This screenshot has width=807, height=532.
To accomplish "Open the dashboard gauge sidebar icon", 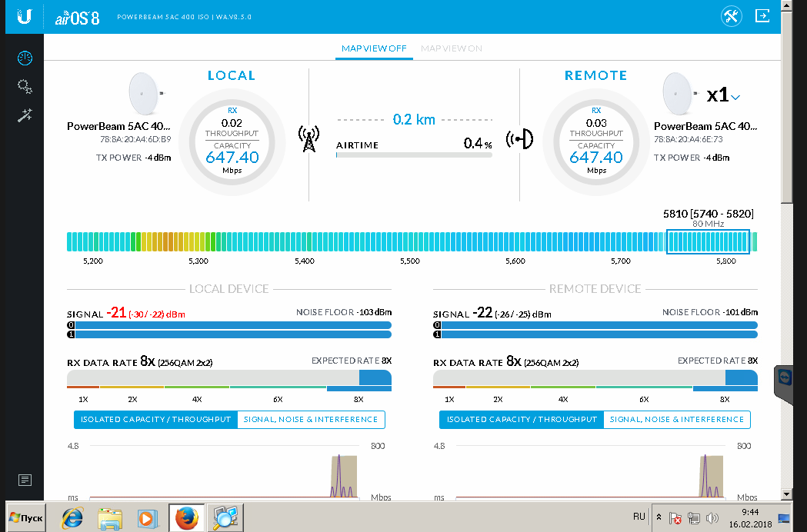I will point(25,58).
